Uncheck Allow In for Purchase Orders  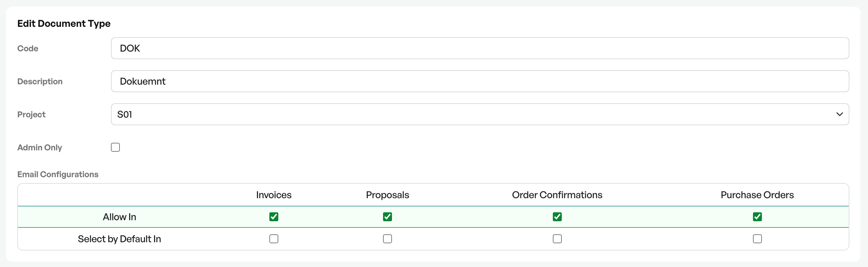pyautogui.click(x=757, y=217)
